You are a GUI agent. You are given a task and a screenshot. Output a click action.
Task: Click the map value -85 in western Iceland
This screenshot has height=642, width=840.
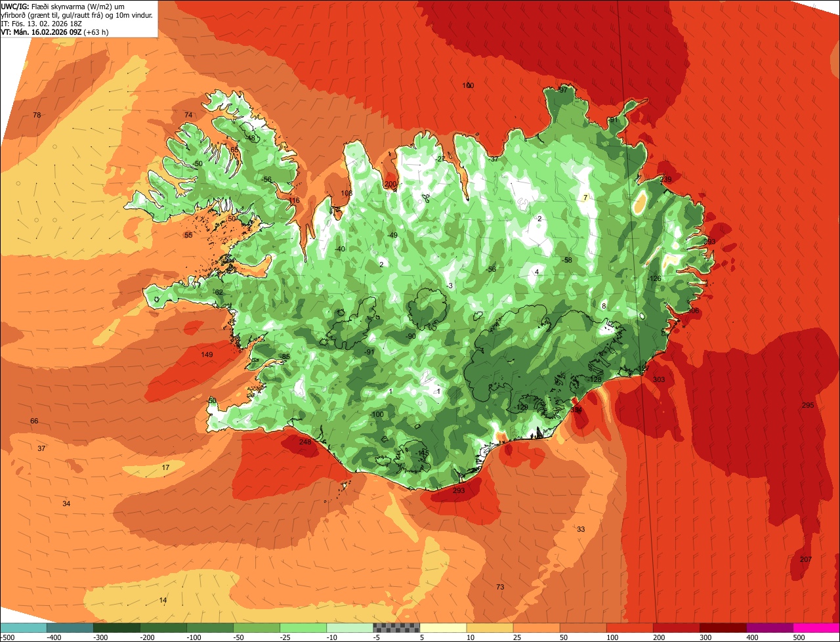point(284,356)
